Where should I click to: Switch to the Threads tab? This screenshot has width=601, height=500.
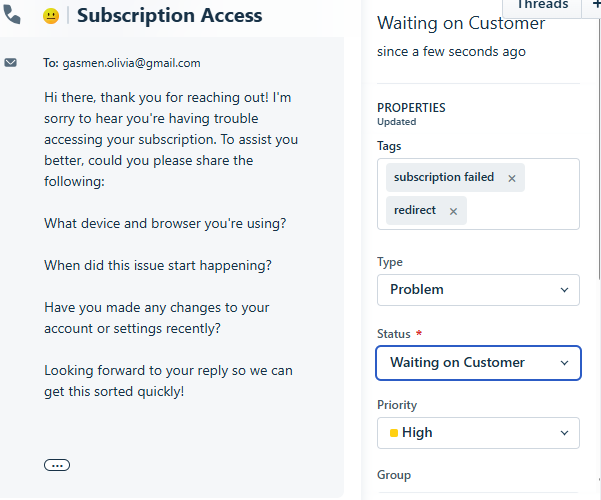pyautogui.click(x=542, y=6)
